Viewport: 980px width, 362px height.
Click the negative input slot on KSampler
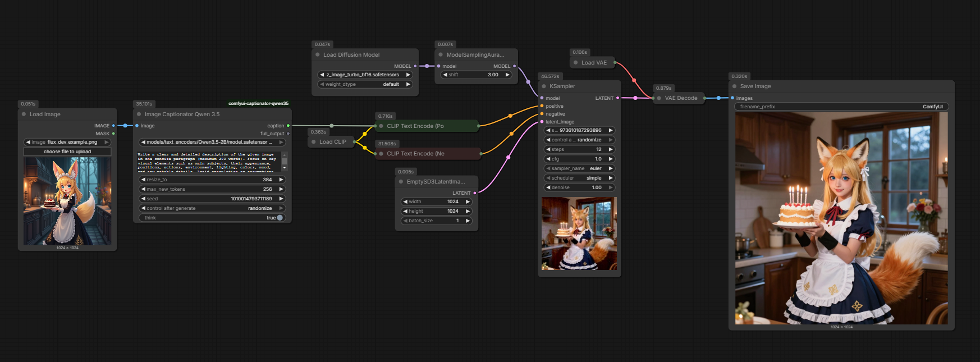click(x=542, y=114)
